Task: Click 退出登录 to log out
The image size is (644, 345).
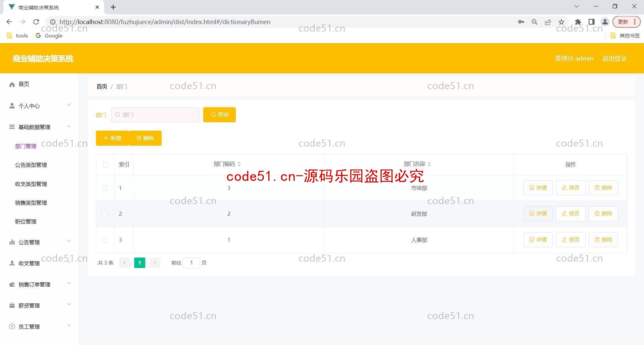Action: [614, 59]
